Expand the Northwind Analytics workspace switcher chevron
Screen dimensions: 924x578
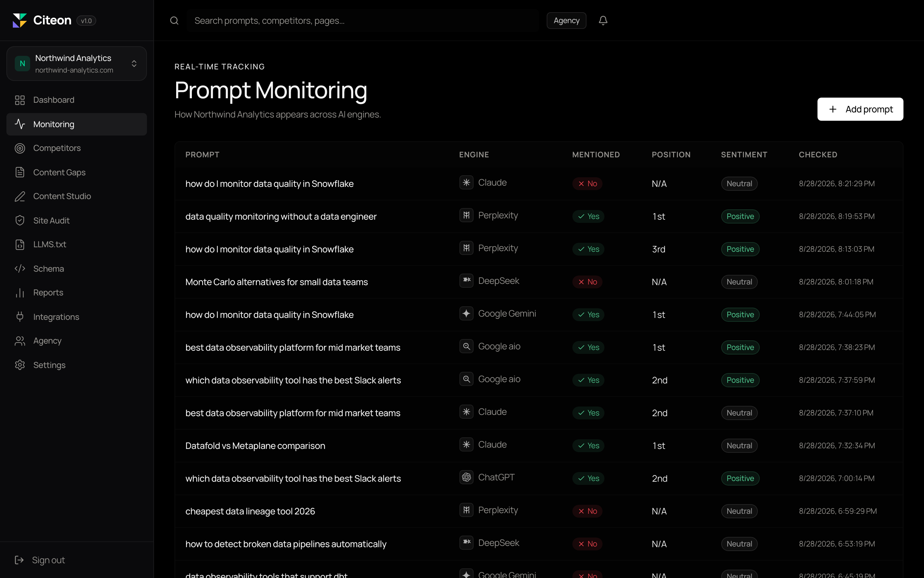(134, 64)
